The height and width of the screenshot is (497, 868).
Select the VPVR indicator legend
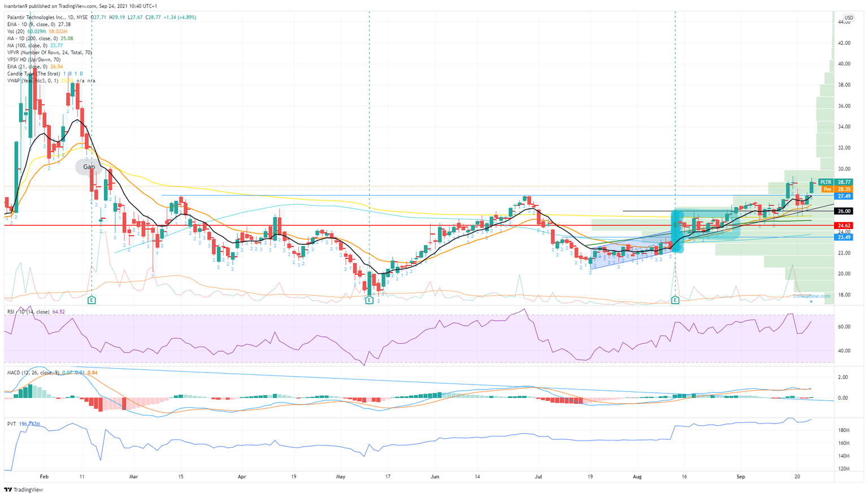(x=50, y=53)
